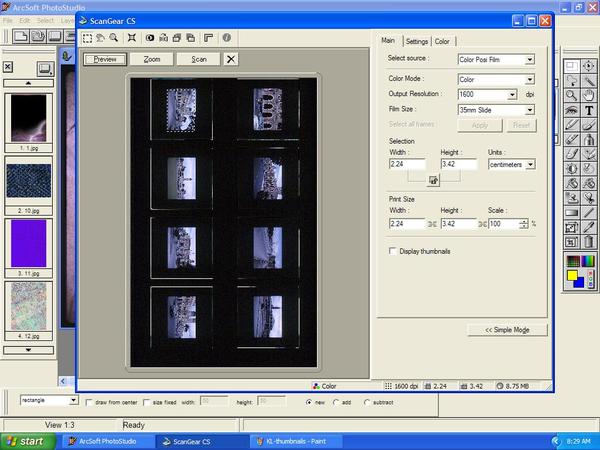Select the Magic Wand tool in PhotoStudio toolbox
Image resolution: width=600 pixels, height=450 pixels.
pos(589,81)
